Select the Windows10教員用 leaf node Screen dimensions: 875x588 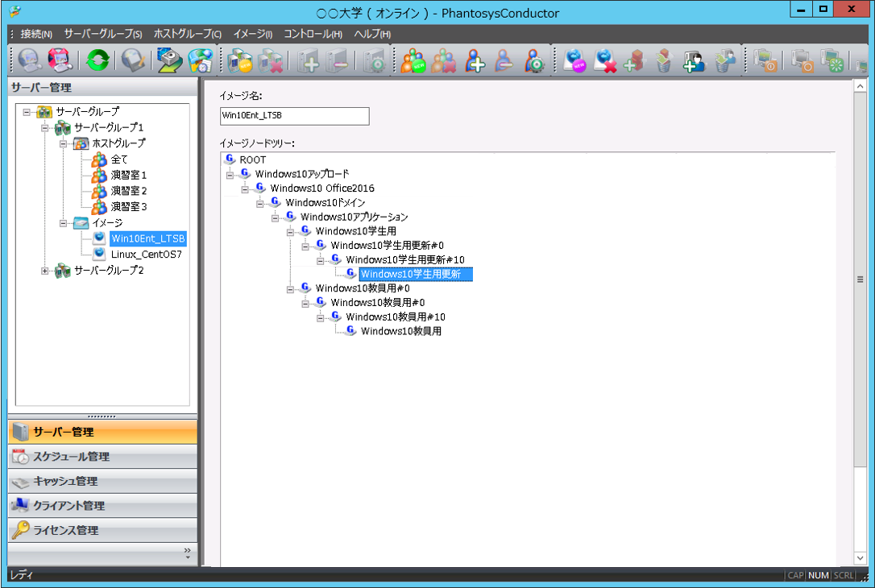point(401,331)
